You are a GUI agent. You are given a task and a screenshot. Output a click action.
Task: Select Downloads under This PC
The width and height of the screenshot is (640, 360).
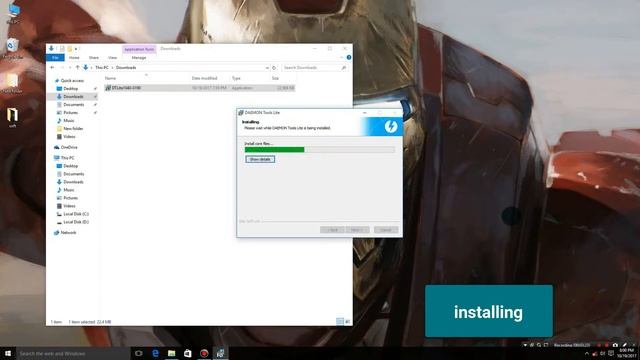(x=73, y=182)
